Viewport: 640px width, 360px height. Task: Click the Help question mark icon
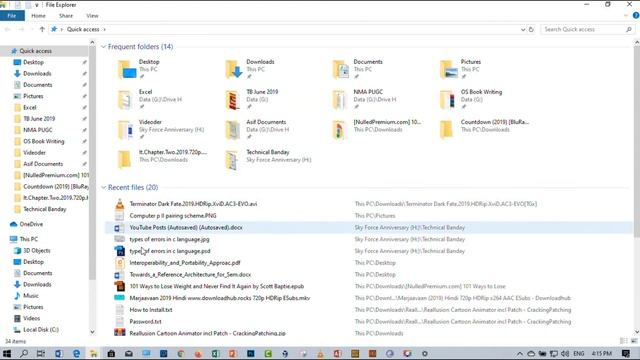(x=636, y=16)
